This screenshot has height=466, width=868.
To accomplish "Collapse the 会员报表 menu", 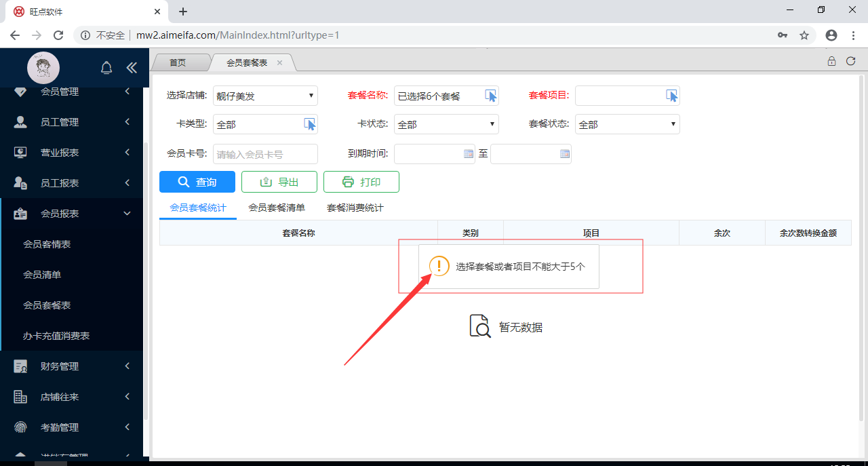I will (x=127, y=214).
